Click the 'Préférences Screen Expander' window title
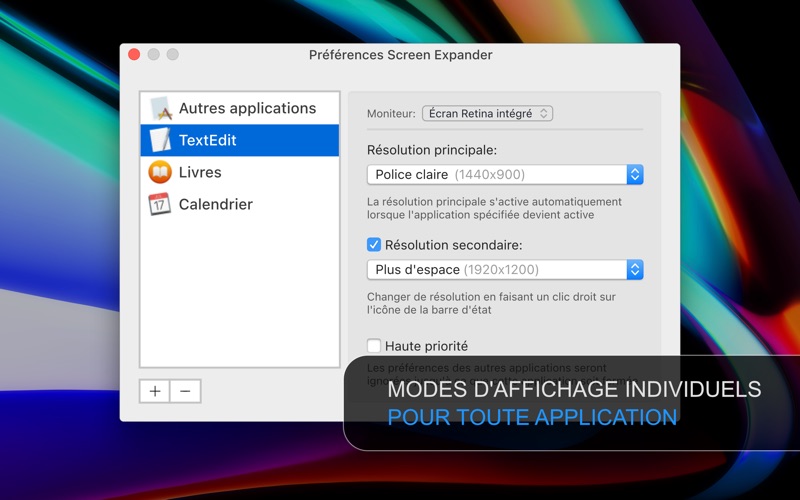Image resolution: width=800 pixels, height=500 pixels. (401, 55)
